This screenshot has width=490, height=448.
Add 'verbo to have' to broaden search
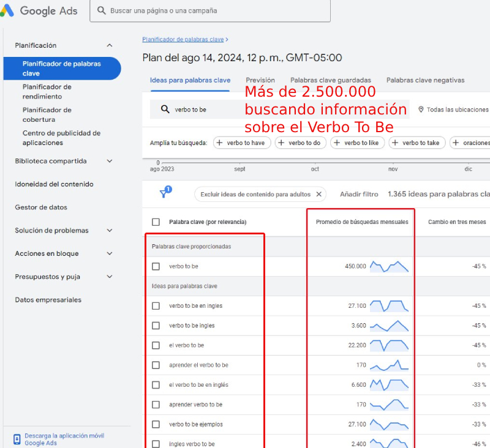(x=242, y=143)
